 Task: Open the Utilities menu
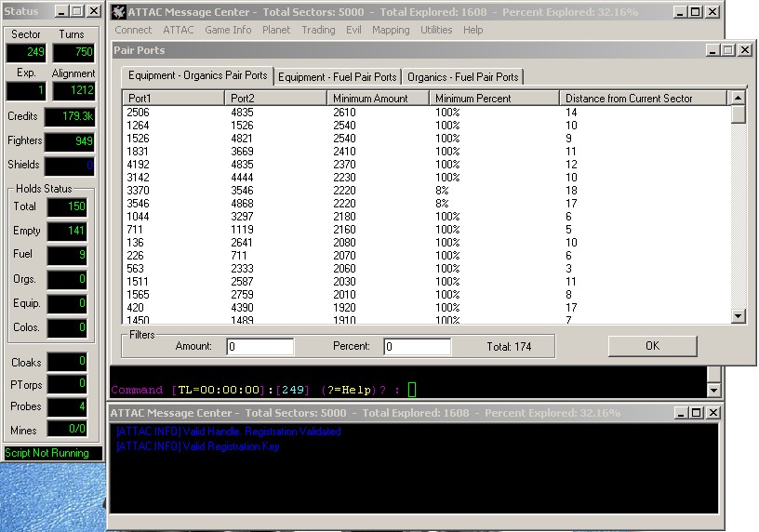point(436,30)
